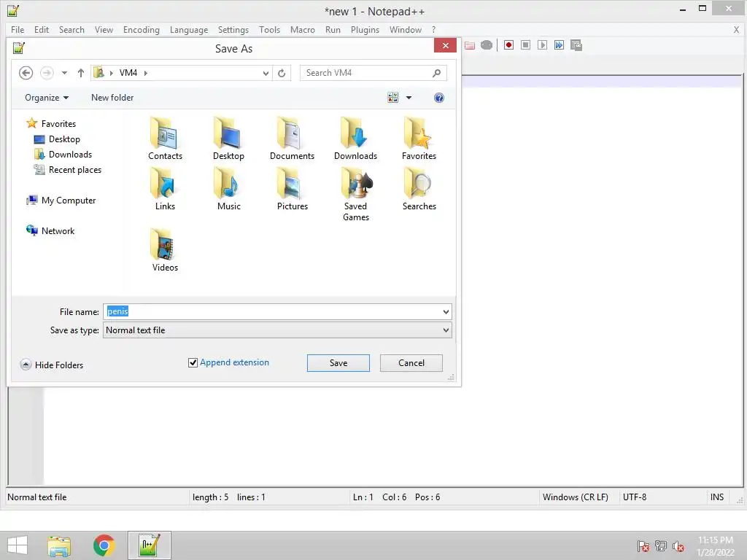Select Desktop under Favorites in sidebar
The image size is (747, 560).
coord(57,139)
